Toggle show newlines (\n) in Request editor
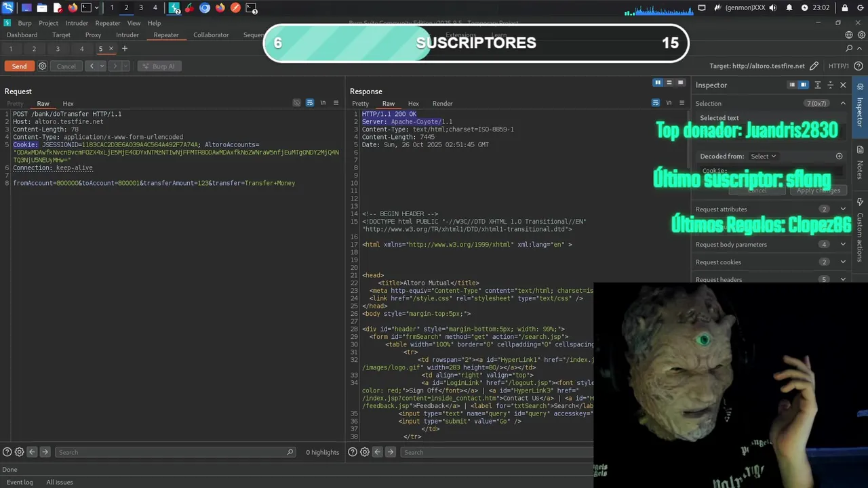This screenshot has width=868, height=488. click(x=323, y=103)
